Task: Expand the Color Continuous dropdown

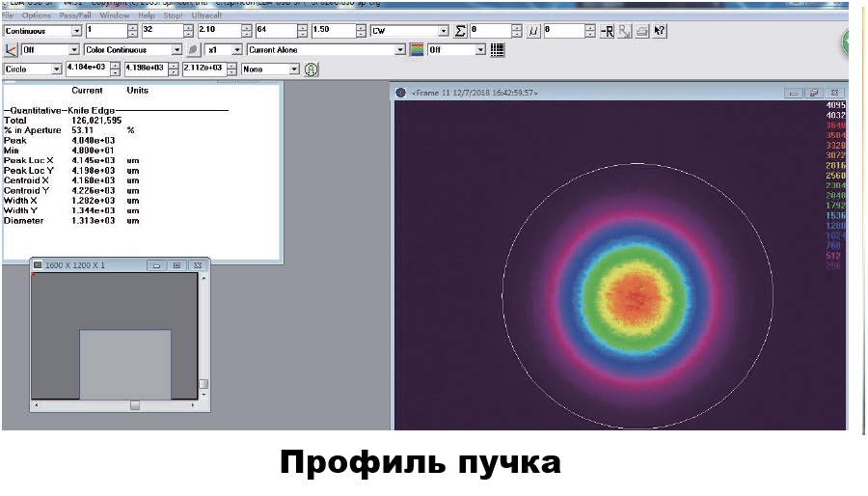Action: coord(176,49)
